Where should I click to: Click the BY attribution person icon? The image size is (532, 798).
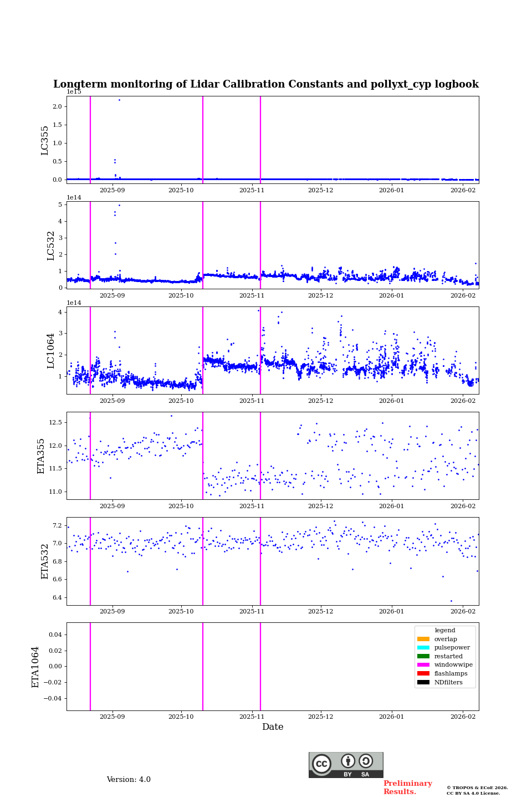348,761
